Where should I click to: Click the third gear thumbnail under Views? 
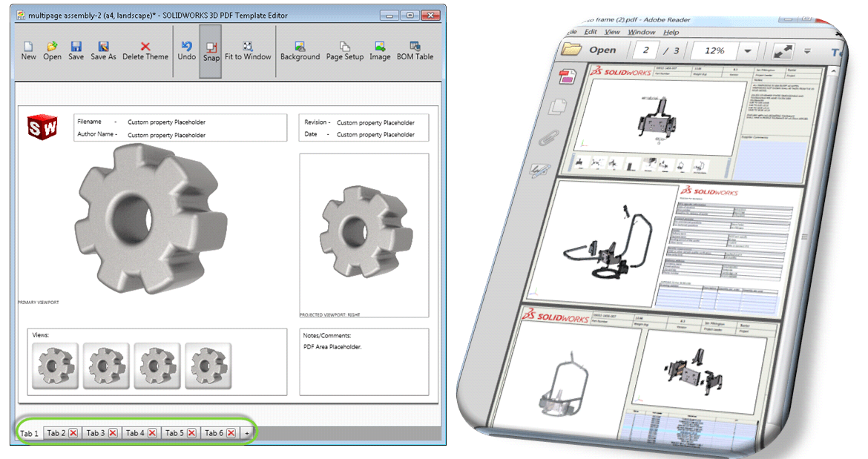pos(157,366)
